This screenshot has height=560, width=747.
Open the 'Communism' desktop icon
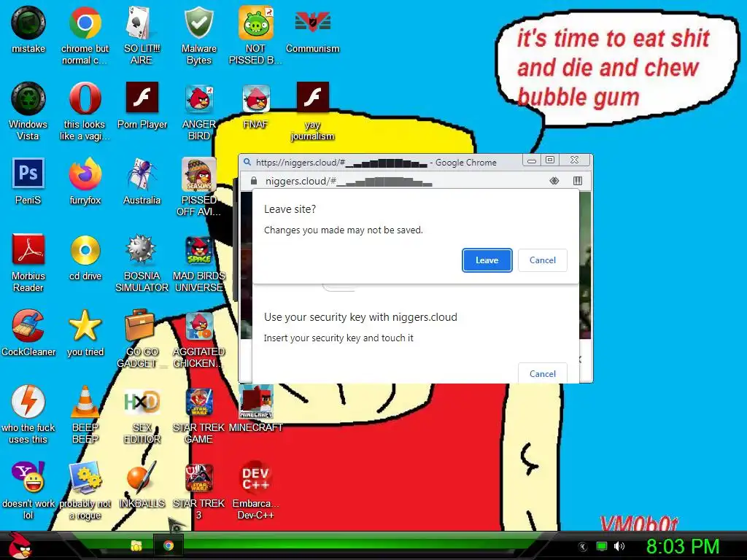(x=312, y=23)
